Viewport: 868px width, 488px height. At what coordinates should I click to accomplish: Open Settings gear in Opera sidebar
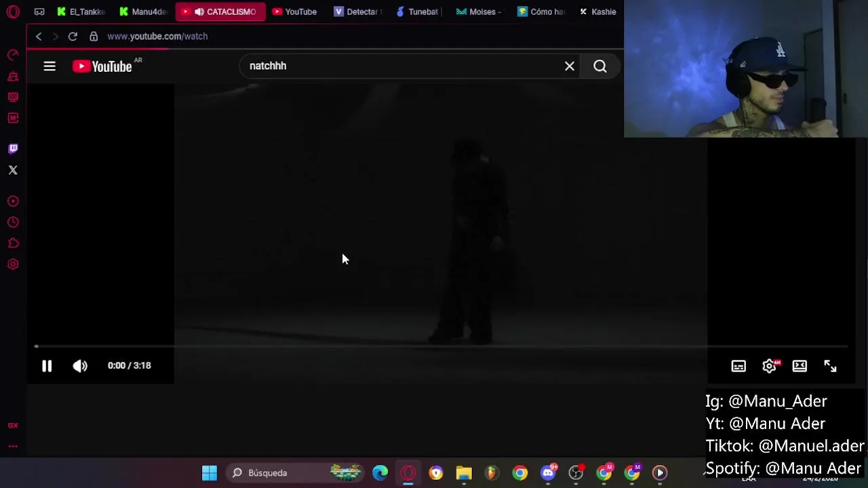pyautogui.click(x=13, y=264)
